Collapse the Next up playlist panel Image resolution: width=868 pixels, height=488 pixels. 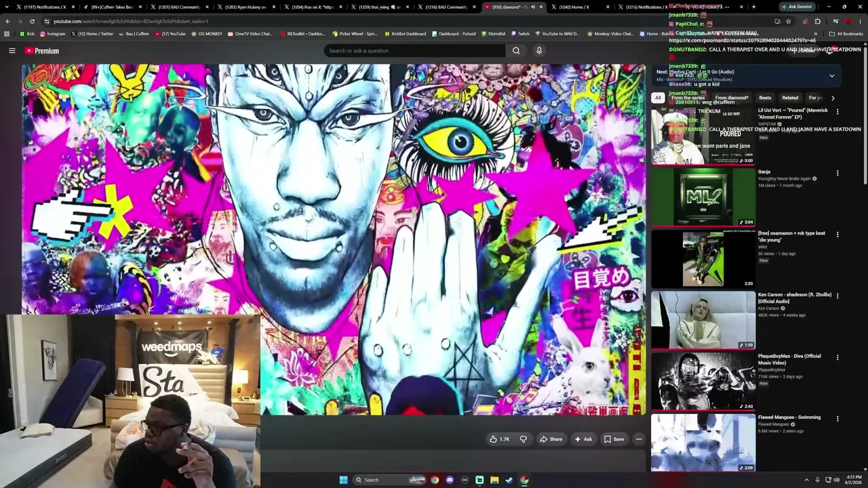[832, 75]
